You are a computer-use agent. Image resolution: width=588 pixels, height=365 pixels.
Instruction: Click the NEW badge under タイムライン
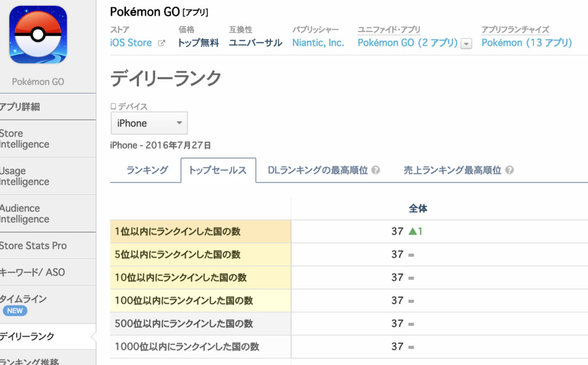click(15, 310)
